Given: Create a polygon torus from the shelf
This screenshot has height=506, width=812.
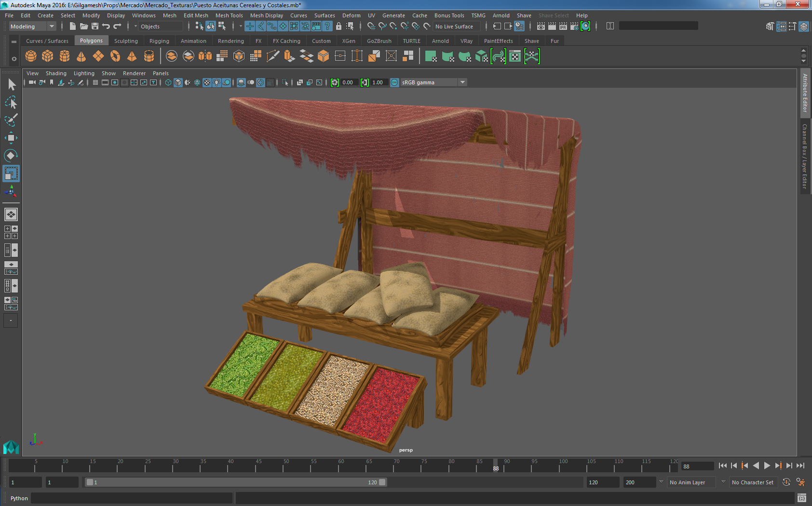Looking at the screenshot, I should pos(115,56).
